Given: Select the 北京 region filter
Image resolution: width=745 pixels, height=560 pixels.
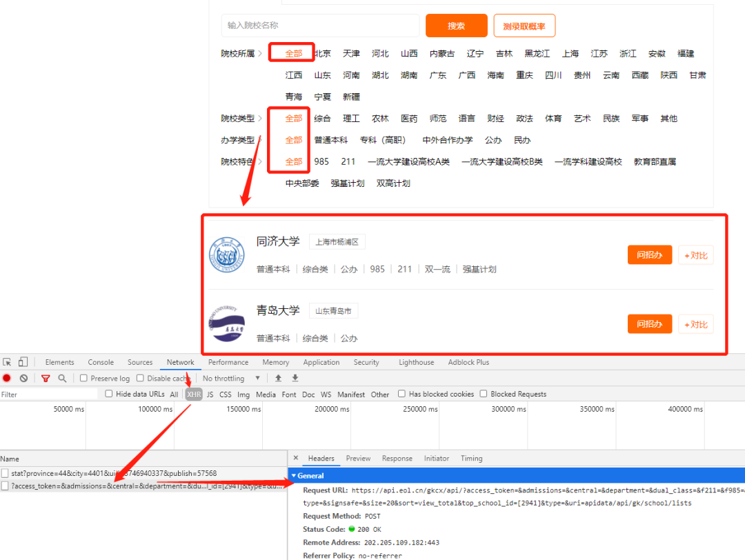Looking at the screenshot, I should coord(323,54).
